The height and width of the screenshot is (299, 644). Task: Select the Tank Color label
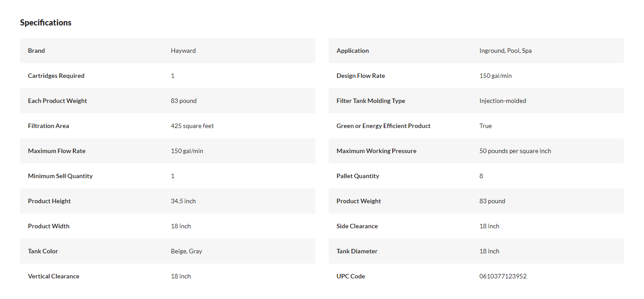click(x=43, y=251)
